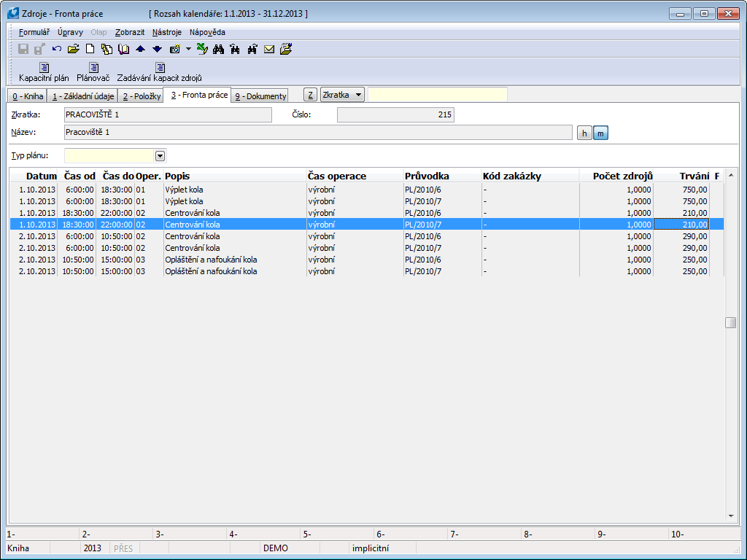Click the blank new record icon
Screen dimensions: 747x560
coord(90,49)
